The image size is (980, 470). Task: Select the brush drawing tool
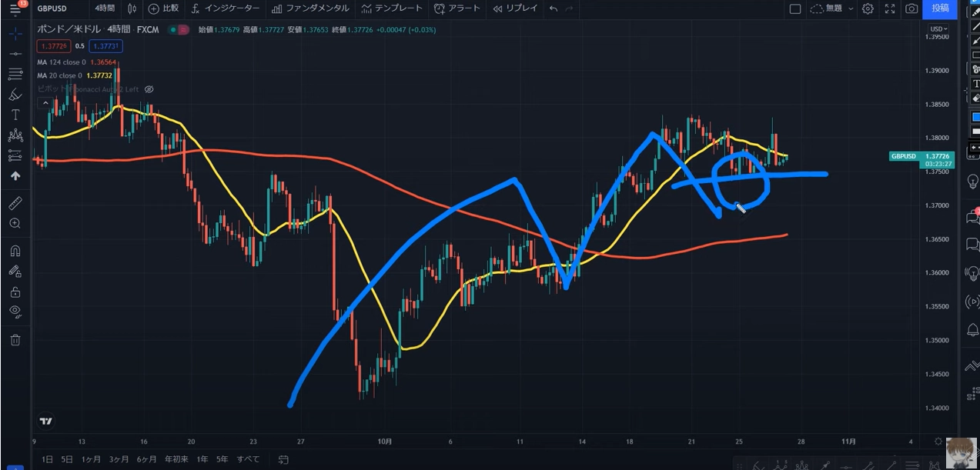click(15, 95)
